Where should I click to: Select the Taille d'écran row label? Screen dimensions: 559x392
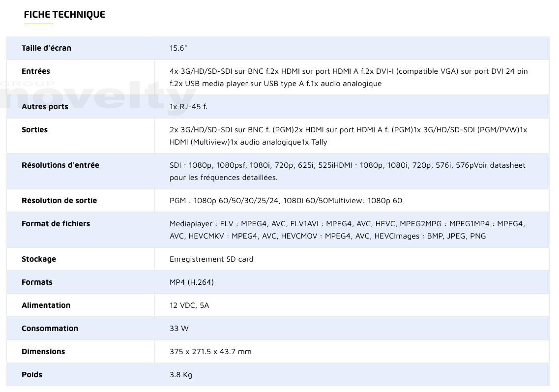tap(46, 48)
